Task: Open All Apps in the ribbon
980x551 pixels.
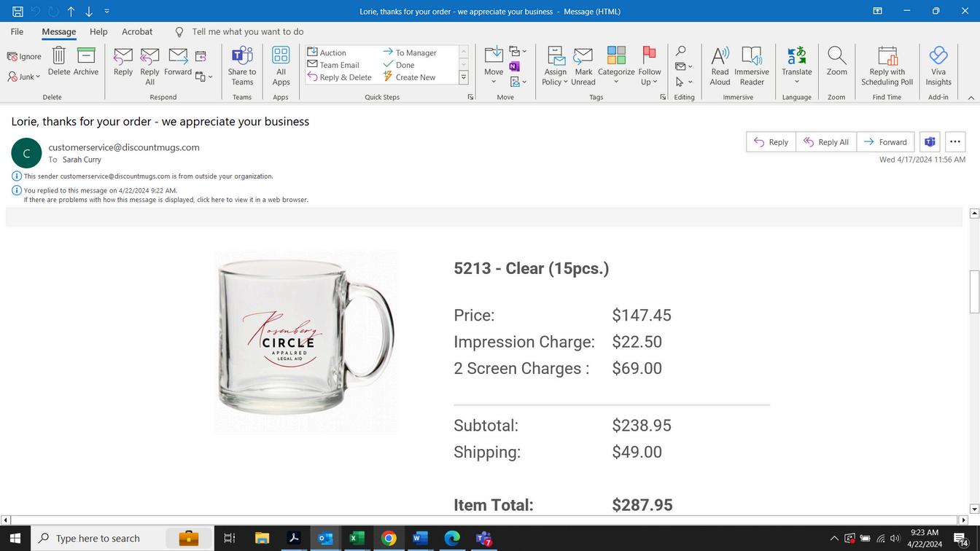Action: [281, 66]
